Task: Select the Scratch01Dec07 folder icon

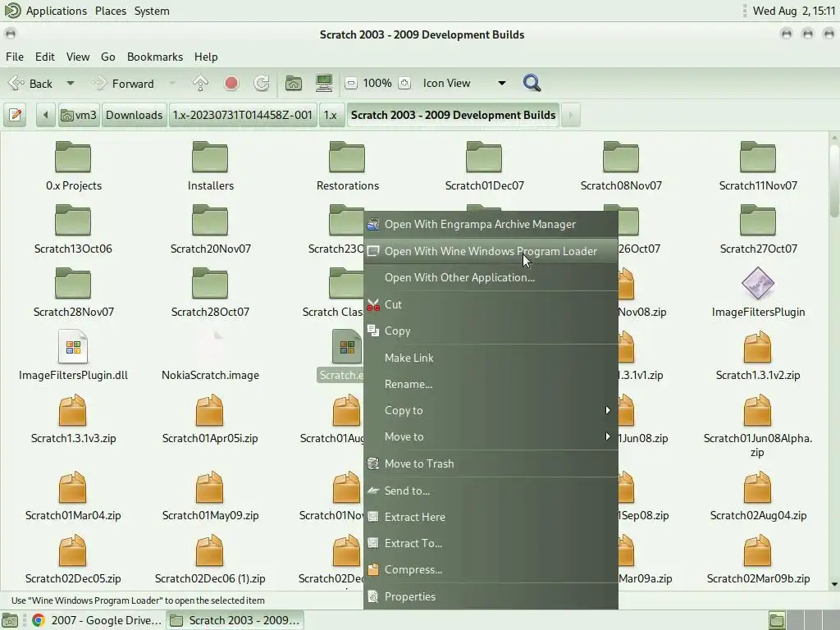Action: 484,157
